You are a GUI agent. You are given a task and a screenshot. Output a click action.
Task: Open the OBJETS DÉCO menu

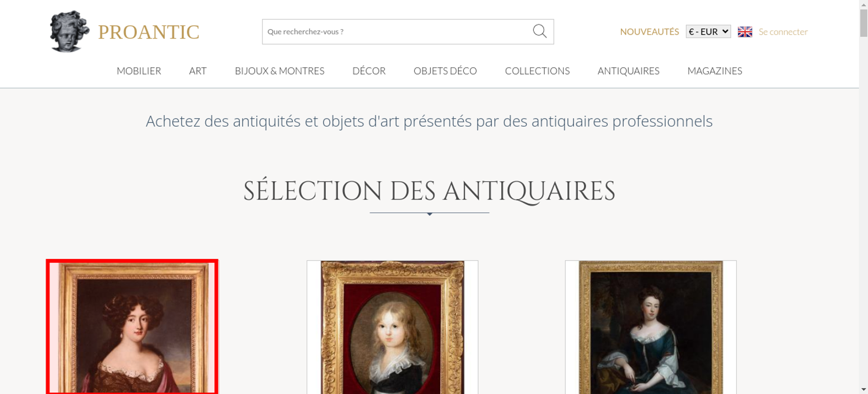tap(445, 71)
